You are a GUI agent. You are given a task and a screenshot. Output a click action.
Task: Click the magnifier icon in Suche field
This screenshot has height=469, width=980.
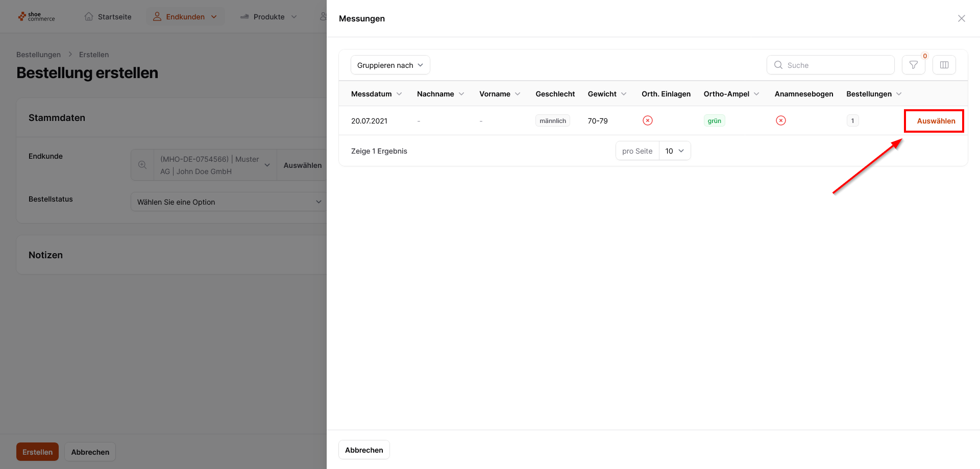pyautogui.click(x=778, y=65)
